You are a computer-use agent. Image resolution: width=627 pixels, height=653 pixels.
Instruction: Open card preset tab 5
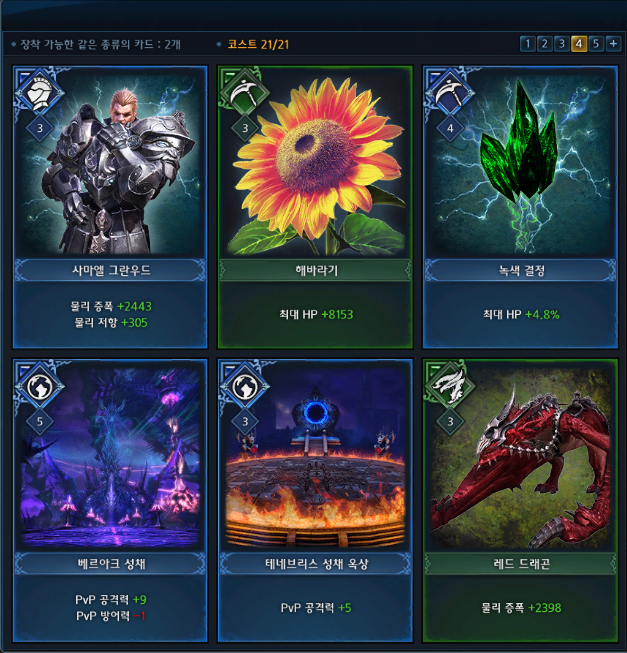coord(596,44)
